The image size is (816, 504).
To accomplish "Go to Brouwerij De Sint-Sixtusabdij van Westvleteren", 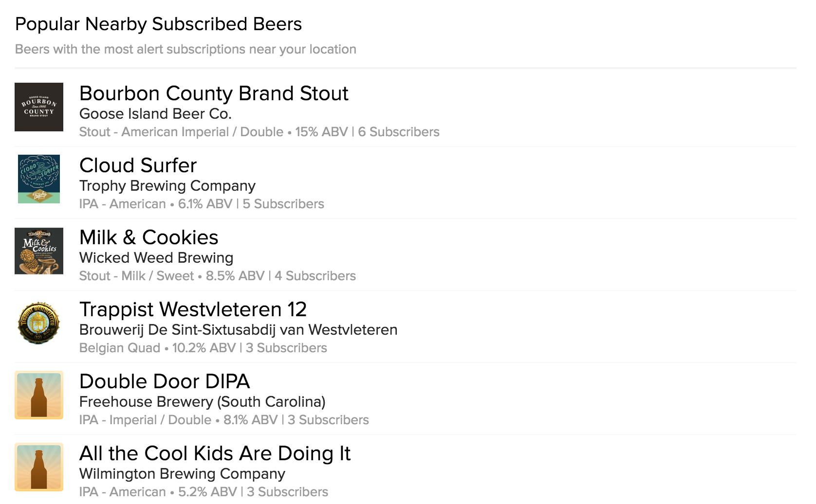I will 238,330.
